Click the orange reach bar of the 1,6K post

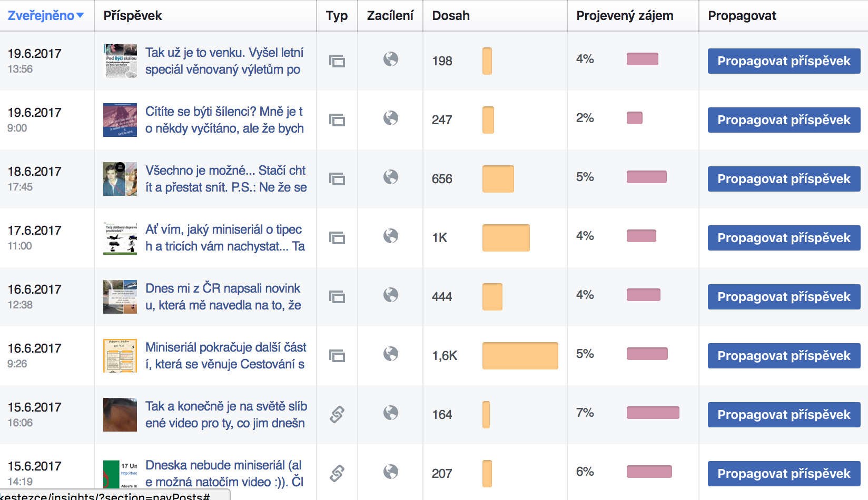520,355
